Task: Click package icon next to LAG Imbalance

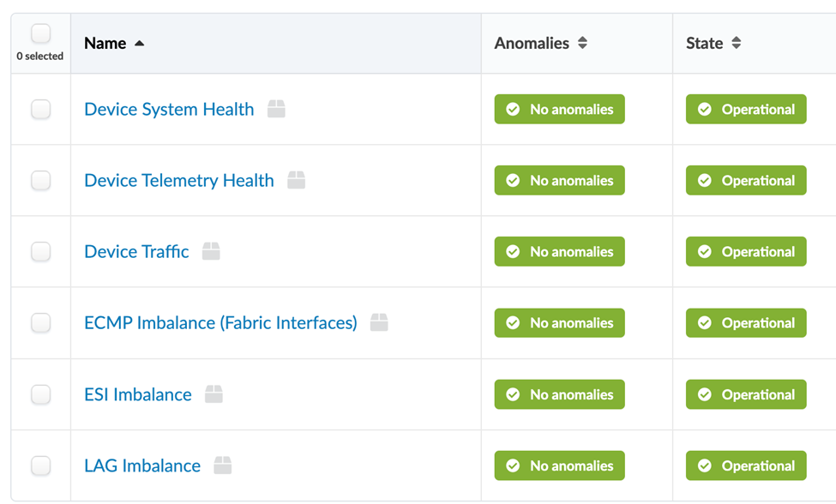Action: [x=223, y=465]
